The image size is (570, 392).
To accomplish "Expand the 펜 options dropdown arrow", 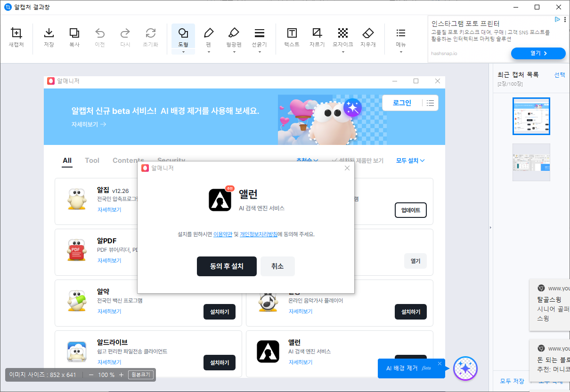I will coord(209,52).
